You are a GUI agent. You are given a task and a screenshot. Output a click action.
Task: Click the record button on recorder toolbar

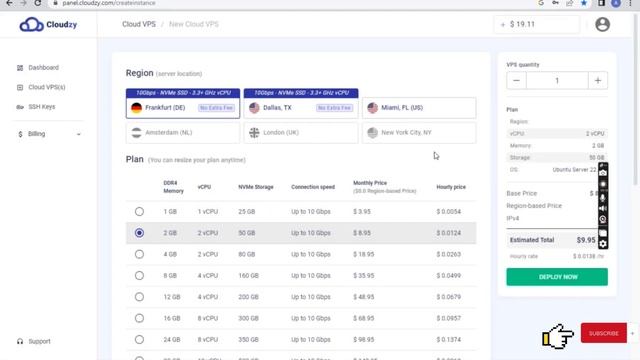click(x=603, y=184)
